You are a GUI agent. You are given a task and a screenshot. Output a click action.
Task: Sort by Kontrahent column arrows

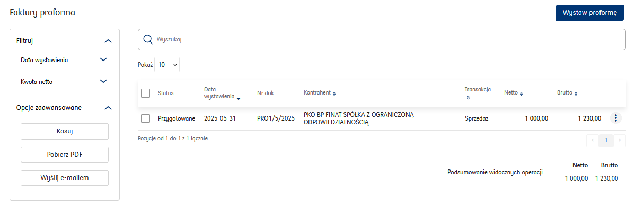click(x=334, y=93)
